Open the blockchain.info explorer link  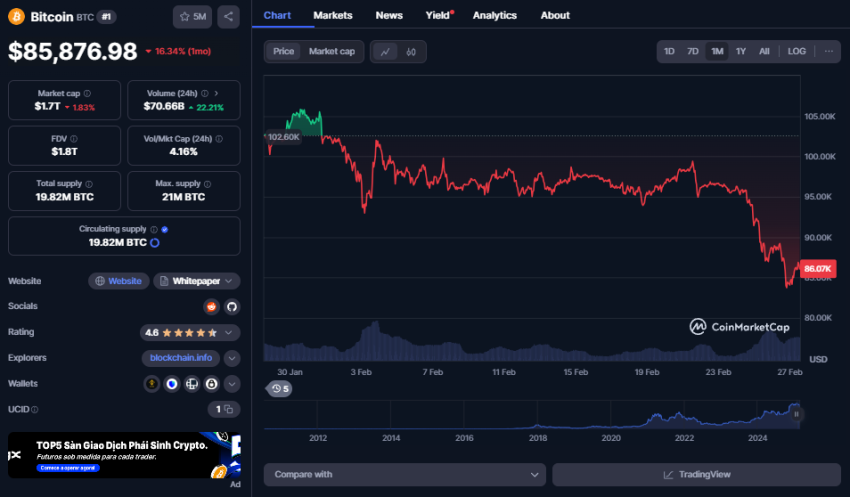click(x=181, y=358)
